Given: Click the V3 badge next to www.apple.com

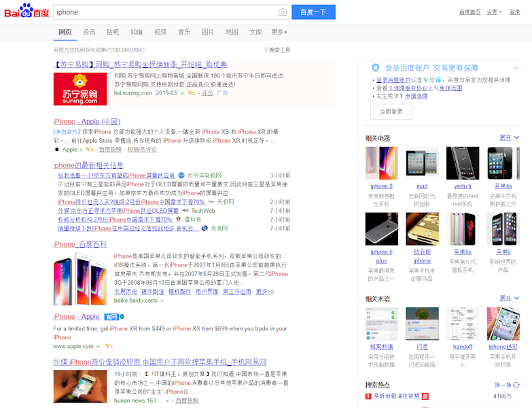Looking at the screenshot, I should [109, 346].
